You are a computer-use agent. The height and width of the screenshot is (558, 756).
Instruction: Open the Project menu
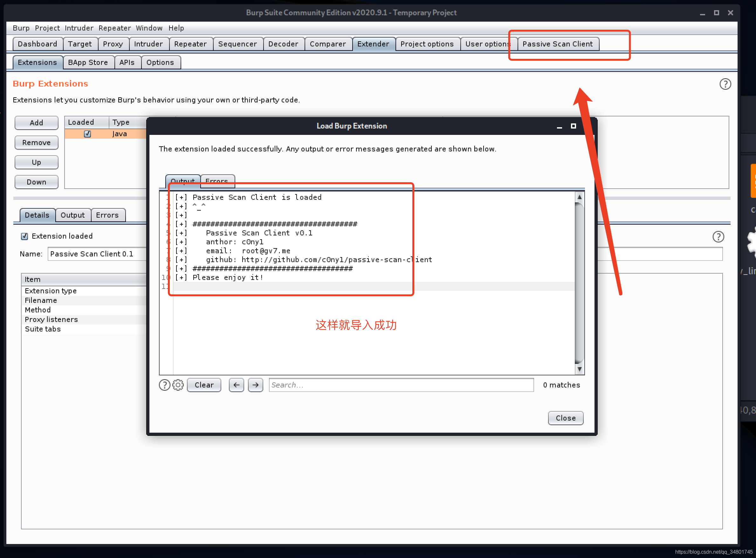(x=47, y=28)
